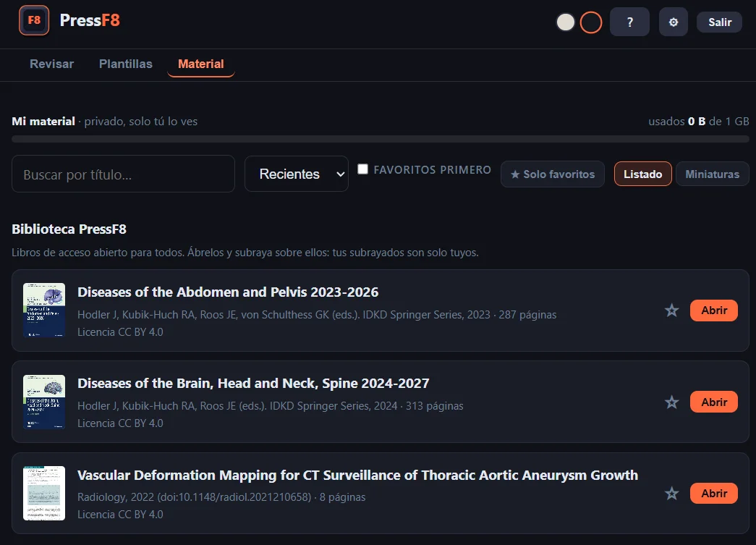Switch to Miniaturas view
This screenshot has width=756, height=545.
click(712, 174)
